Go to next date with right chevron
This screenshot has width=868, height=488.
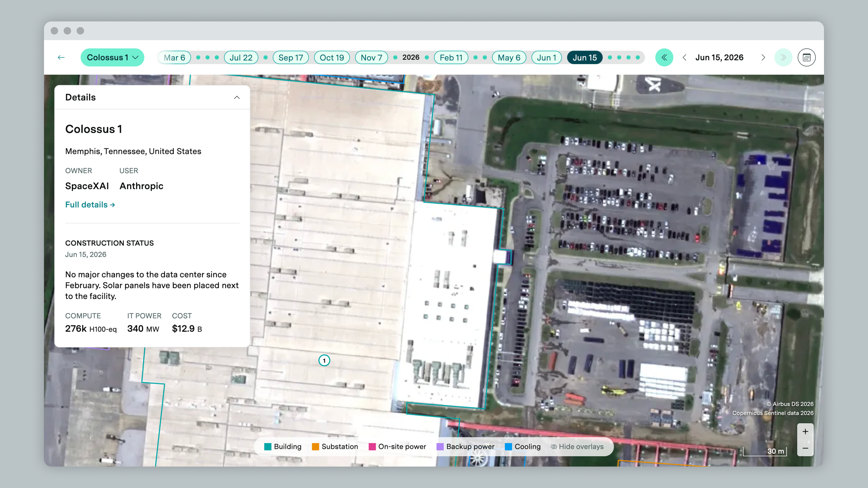click(763, 58)
